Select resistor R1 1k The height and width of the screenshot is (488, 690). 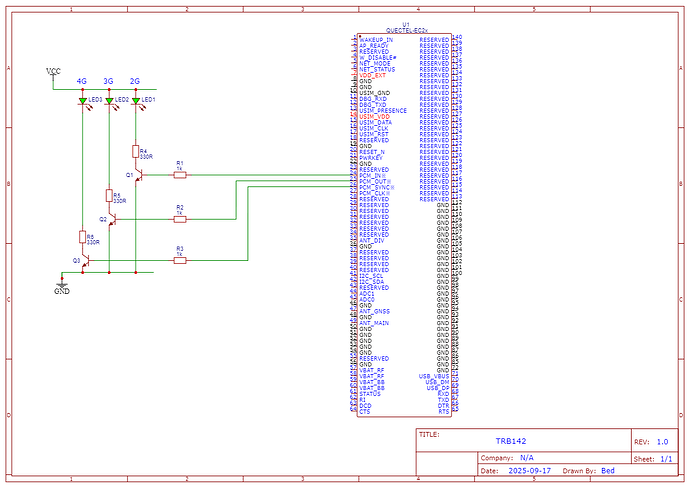(x=179, y=175)
